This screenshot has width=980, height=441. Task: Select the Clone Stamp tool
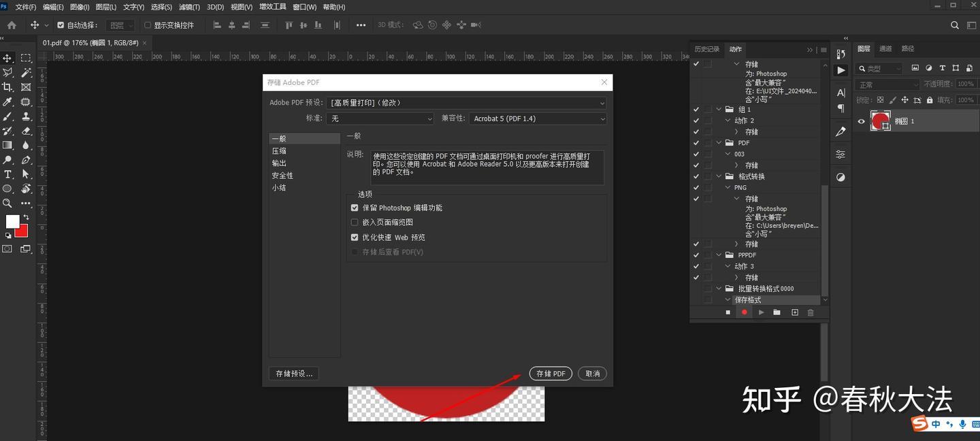coord(27,118)
